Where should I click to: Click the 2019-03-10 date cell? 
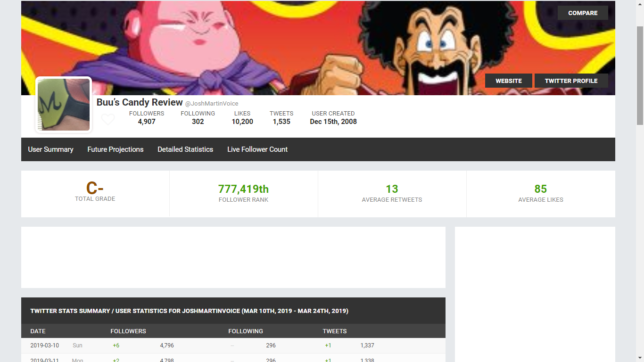tap(45, 346)
